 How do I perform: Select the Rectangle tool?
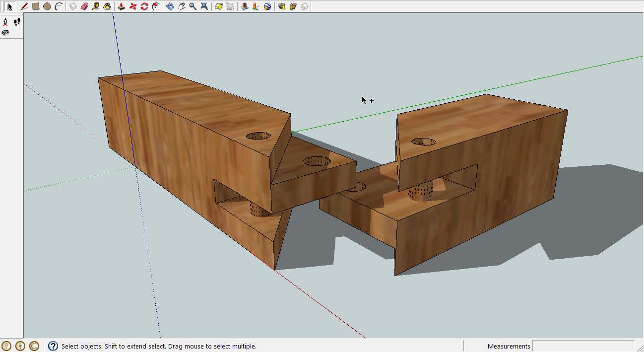tap(35, 6)
